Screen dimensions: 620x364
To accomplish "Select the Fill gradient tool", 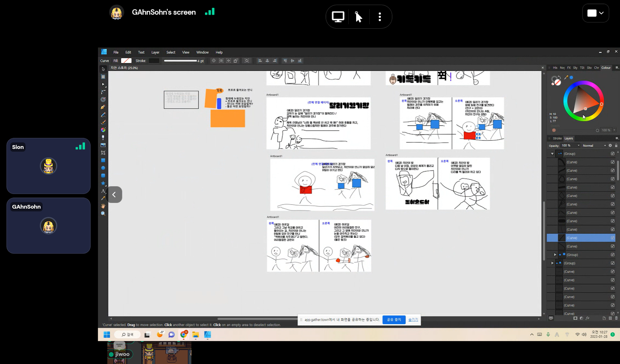I will point(103,130).
